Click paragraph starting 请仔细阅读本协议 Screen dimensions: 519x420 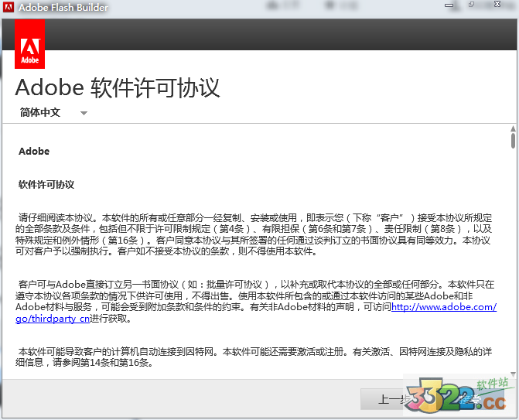click(x=254, y=234)
